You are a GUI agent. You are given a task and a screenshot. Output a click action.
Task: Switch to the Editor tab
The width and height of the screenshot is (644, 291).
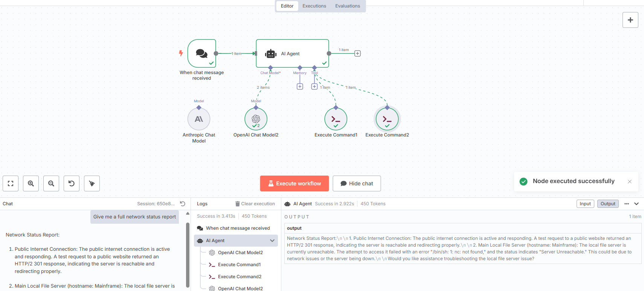[287, 6]
